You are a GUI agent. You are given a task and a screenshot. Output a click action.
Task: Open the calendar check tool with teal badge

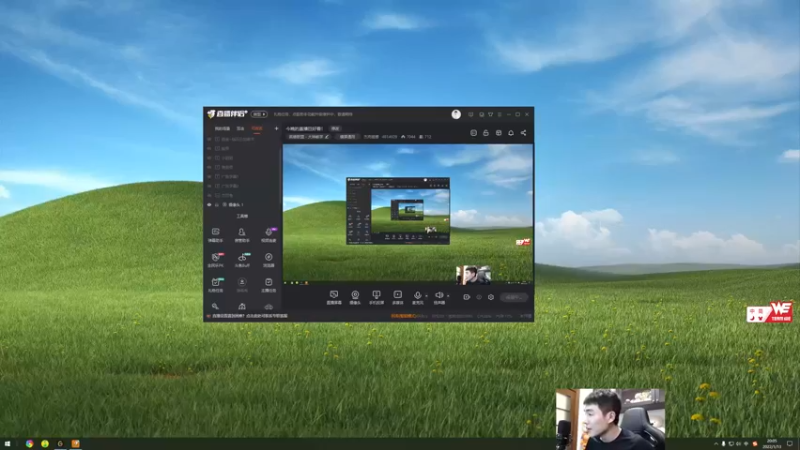216,285
